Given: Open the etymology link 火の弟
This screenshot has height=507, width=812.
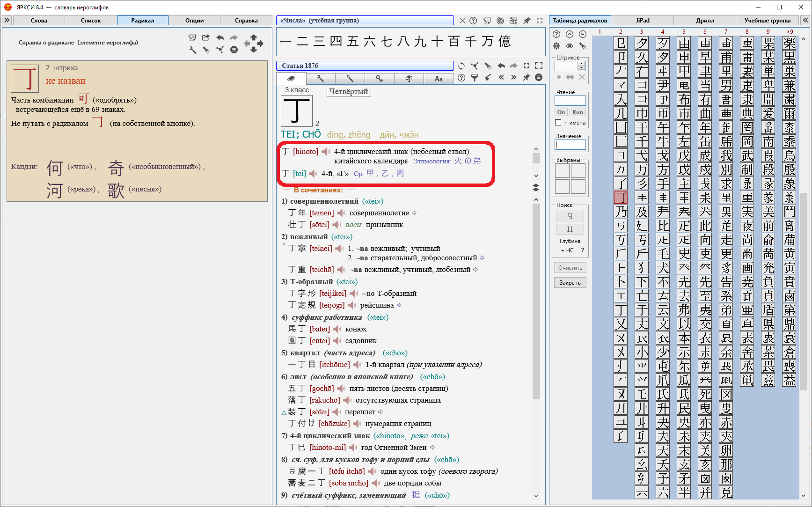Looking at the screenshot, I should pyautogui.click(x=468, y=161).
